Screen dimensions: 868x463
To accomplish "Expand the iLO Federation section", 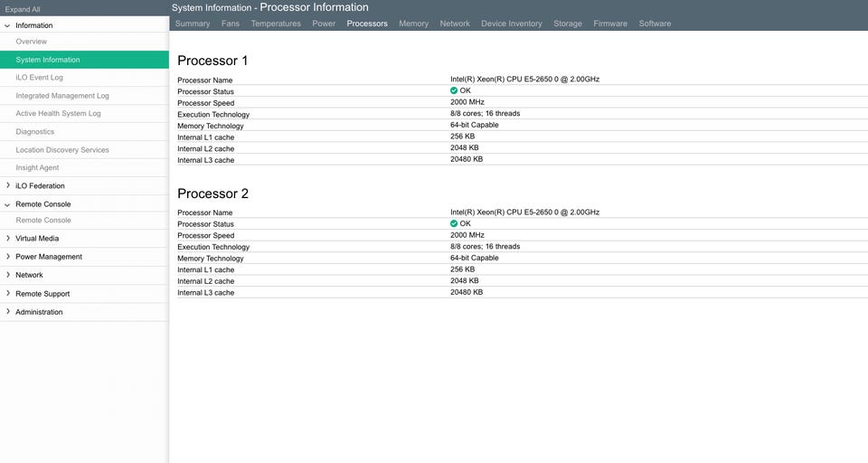I will (7, 185).
